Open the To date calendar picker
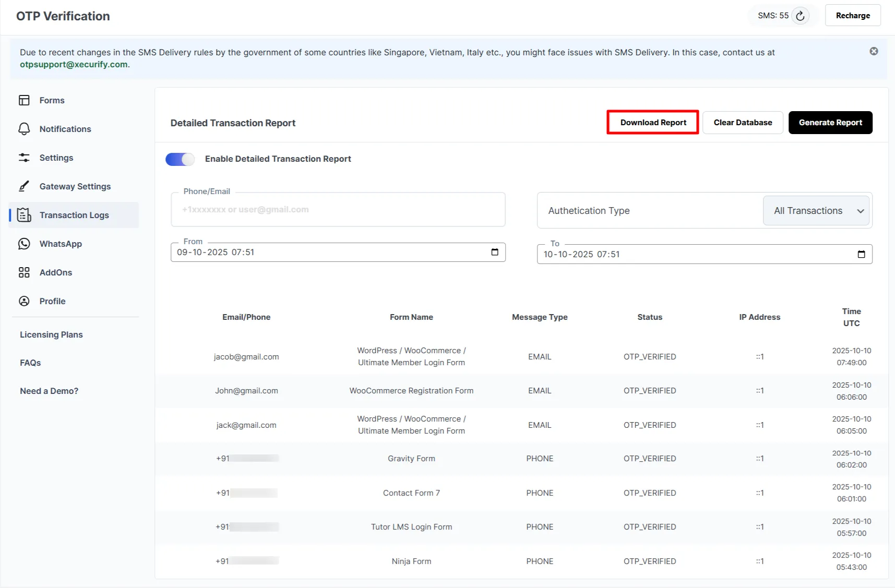 (x=861, y=254)
